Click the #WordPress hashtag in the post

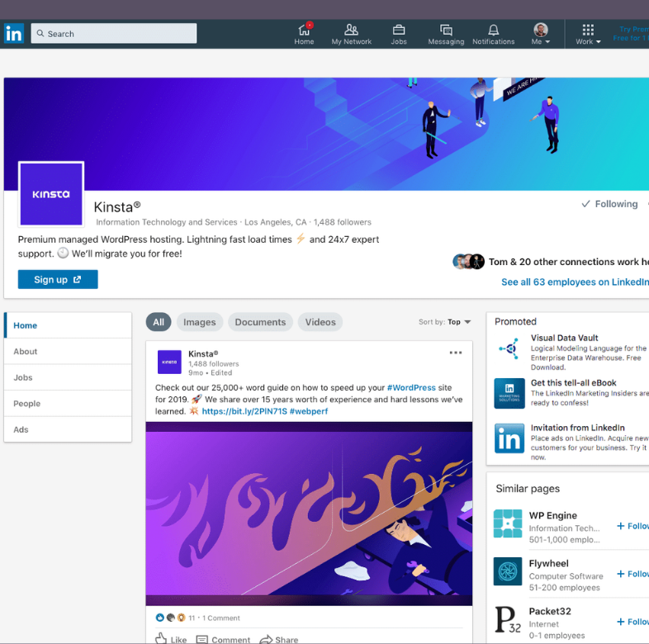(411, 387)
